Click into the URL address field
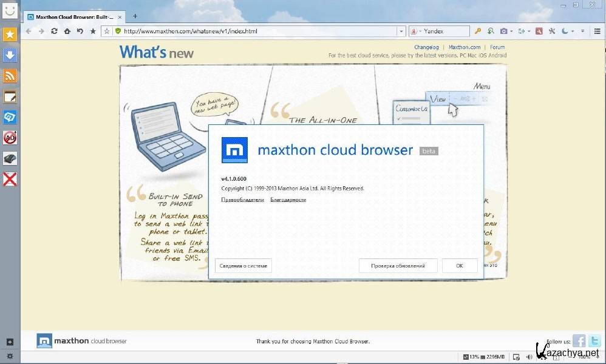 255,31
